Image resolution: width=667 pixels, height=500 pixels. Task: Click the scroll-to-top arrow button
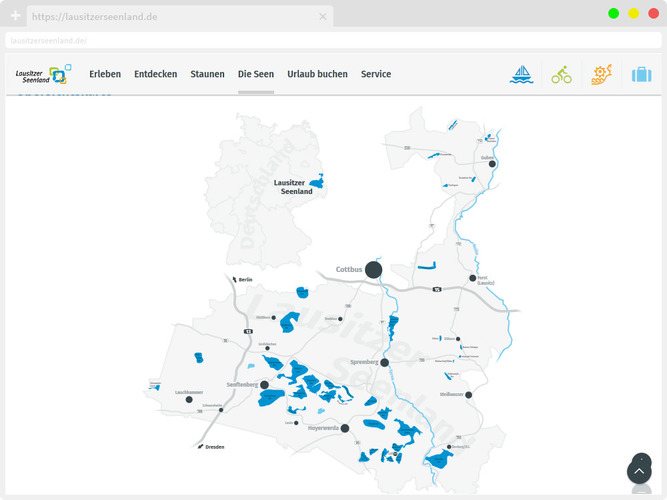(x=639, y=472)
